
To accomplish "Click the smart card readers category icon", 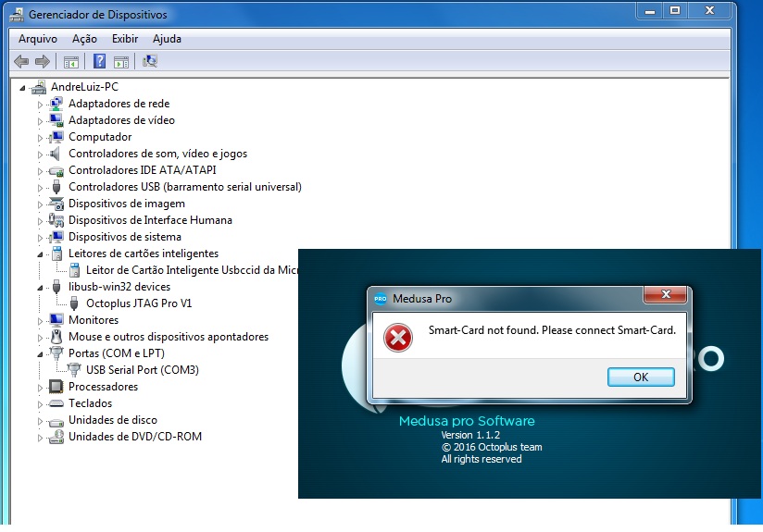I will coord(57,254).
